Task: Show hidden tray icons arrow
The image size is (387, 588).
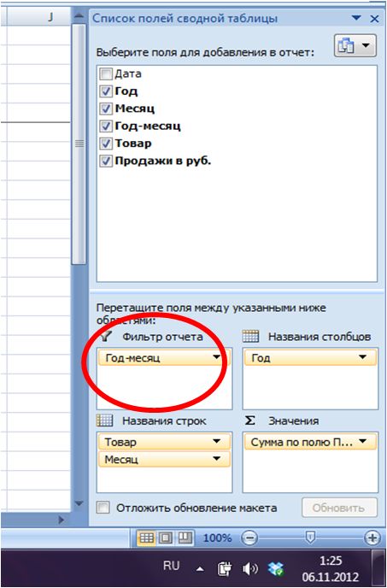Action: (x=200, y=569)
